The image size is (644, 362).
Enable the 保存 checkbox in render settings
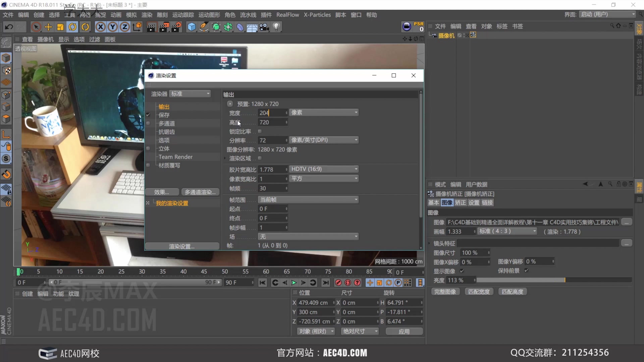(x=148, y=115)
